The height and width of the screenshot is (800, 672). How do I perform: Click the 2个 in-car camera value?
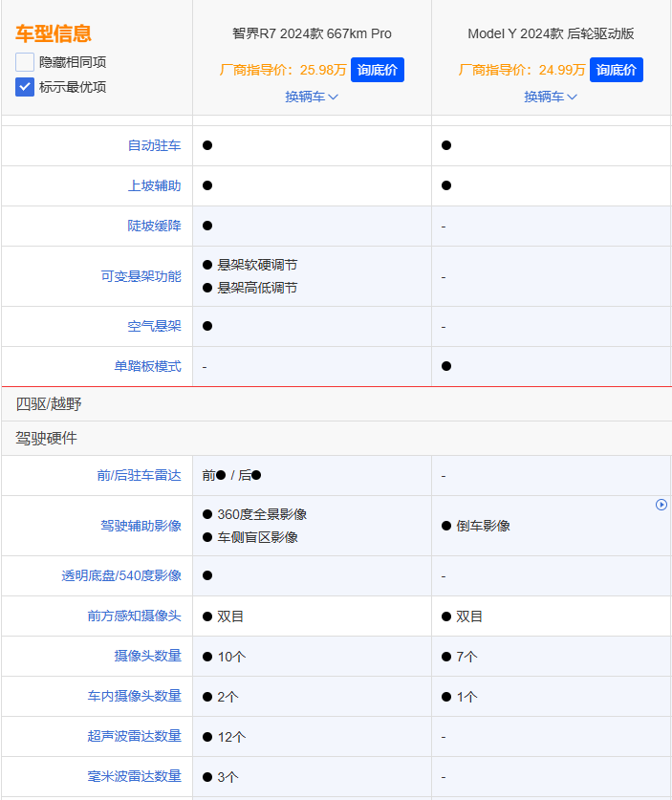coord(228,697)
